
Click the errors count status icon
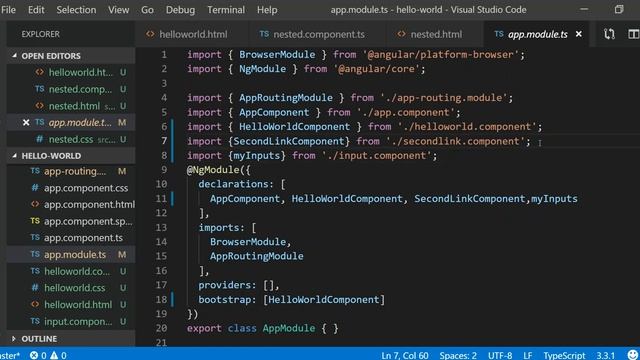tap(38, 355)
